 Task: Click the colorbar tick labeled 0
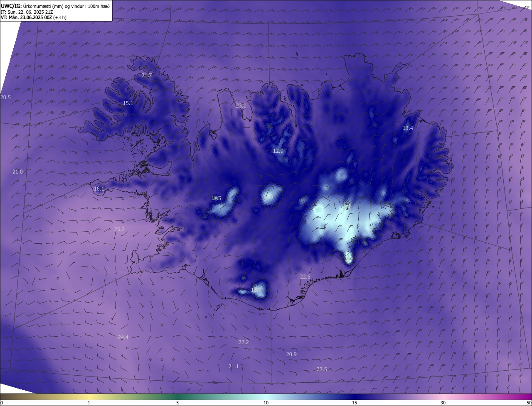coord(2,403)
